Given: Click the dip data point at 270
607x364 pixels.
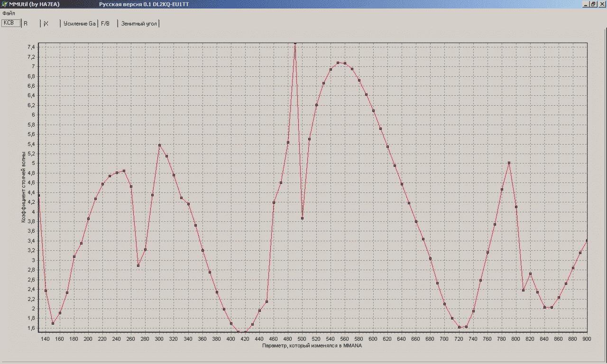Looking at the screenshot, I should (x=138, y=265).
